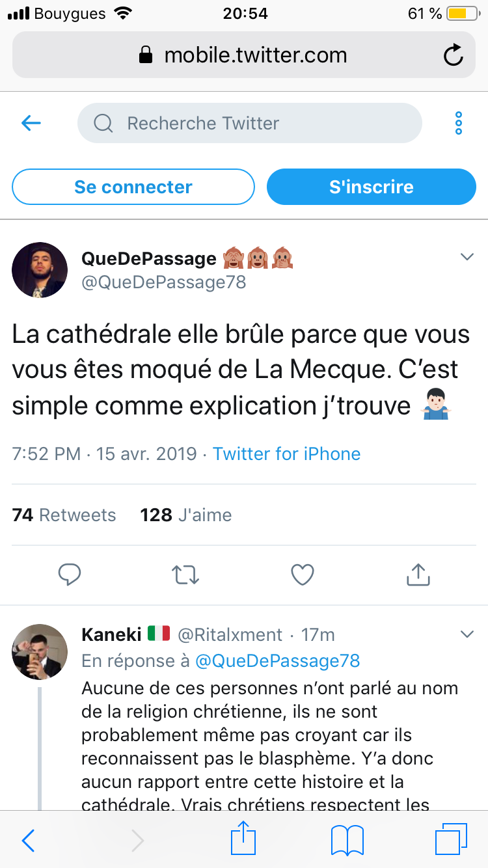Focus the Recherche Twitter search field
The width and height of the screenshot is (488, 868).
[250, 123]
